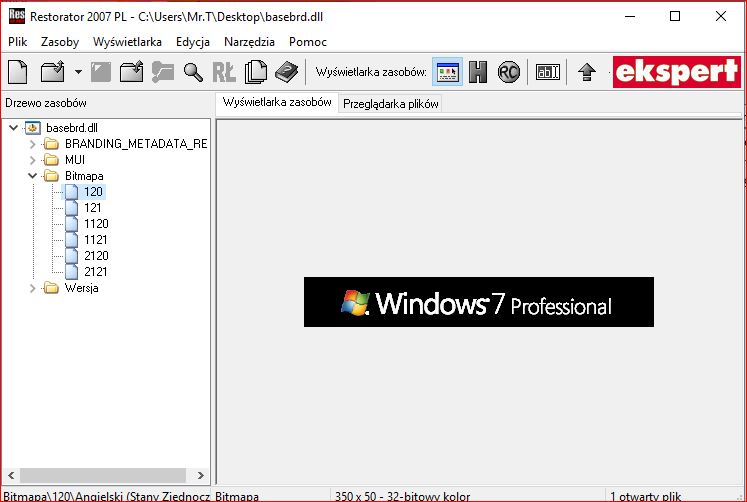
Task: Expand the Wersja folder node
Action: point(32,288)
